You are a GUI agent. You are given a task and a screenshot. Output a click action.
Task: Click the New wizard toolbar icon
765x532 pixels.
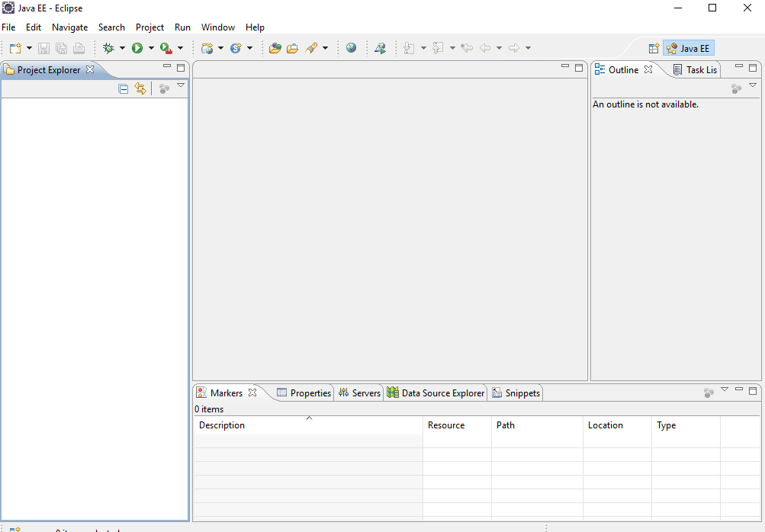[x=15, y=48]
